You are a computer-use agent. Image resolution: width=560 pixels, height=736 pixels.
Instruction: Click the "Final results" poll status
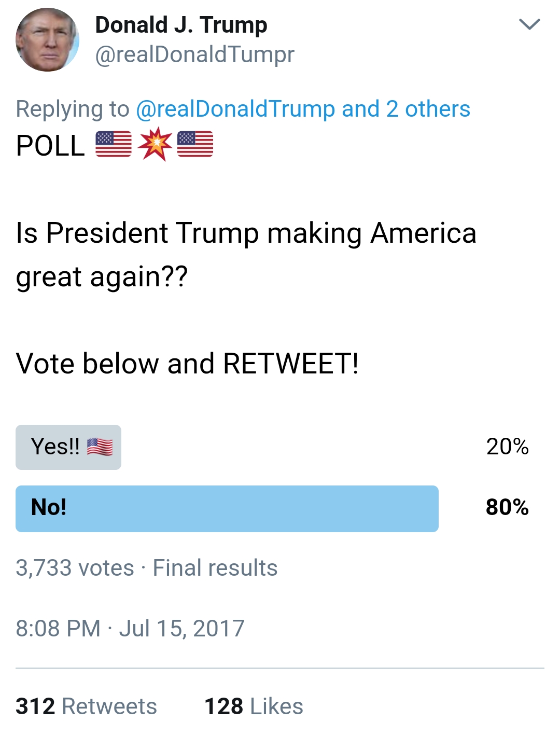(215, 568)
